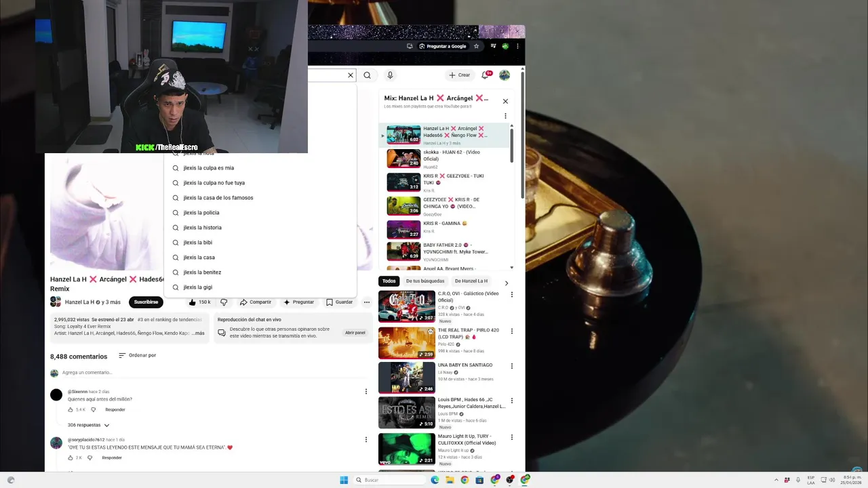Choose suggestion jlexis la culpa es mia
This screenshot has height=488, width=868.
[x=260, y=168]
